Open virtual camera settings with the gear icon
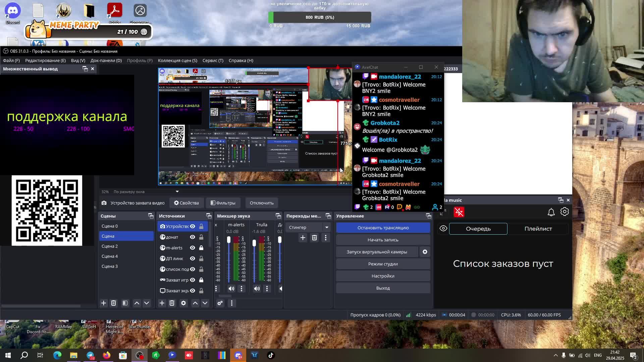The height and width of the screenshot is (362, 644). pos(425,252)
